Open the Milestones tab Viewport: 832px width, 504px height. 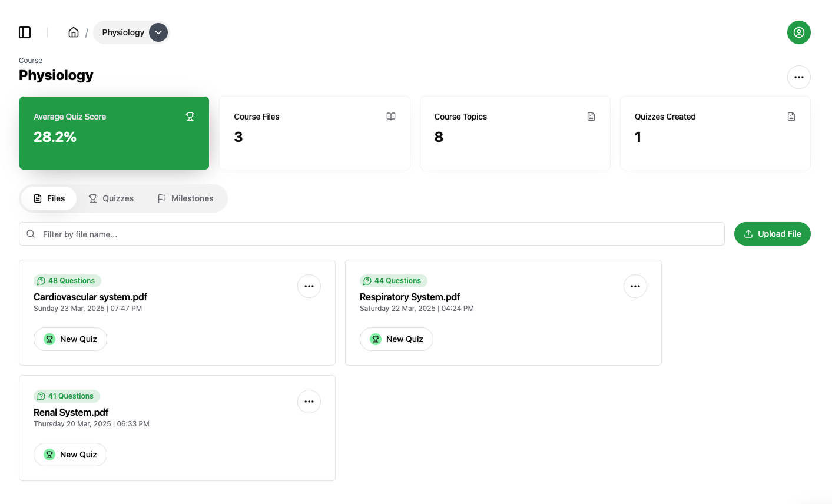coord(185,198)
